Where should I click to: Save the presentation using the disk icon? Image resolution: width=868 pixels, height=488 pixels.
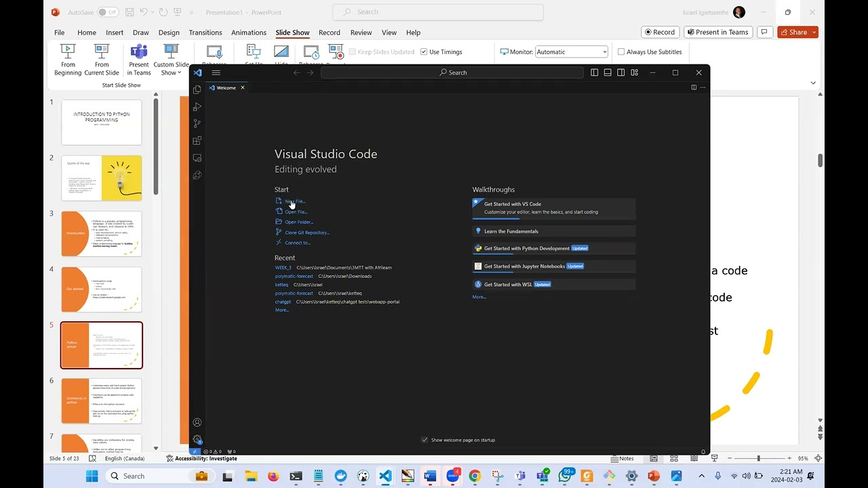(x=129, y=12)
